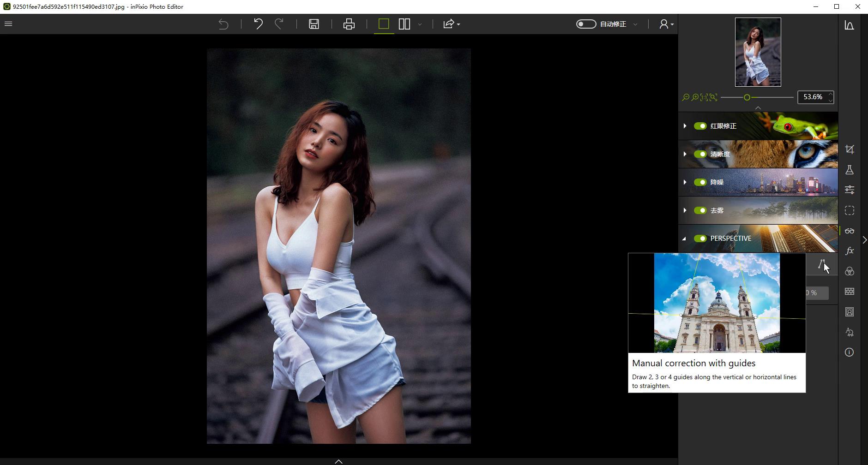Switch to split before/after view
Viewport: 868px width, 465px height.
404,24
